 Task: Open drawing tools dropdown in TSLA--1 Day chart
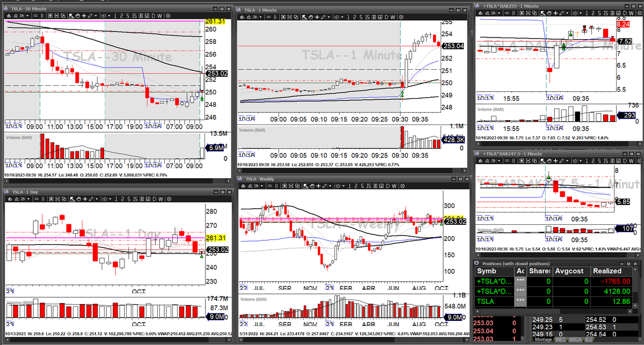(96, 198)
